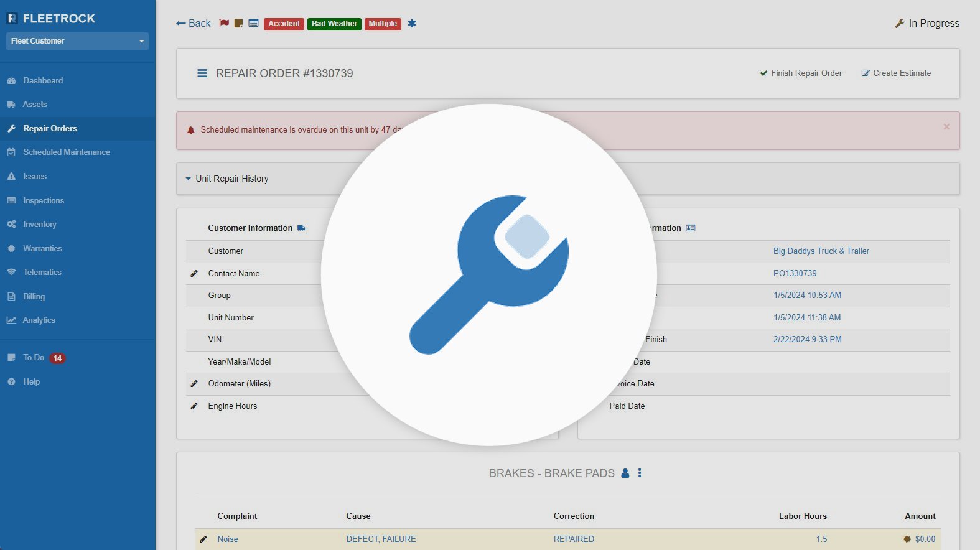Click the 1/5/2024 11:38 AM date
980x550 pixels.
pyautogui.click(x=807, y=318)
